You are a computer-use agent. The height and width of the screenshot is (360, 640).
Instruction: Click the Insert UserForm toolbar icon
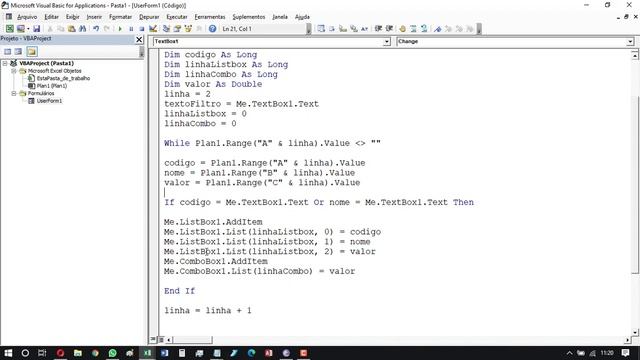pyautogui.click(x=20, y=29)
